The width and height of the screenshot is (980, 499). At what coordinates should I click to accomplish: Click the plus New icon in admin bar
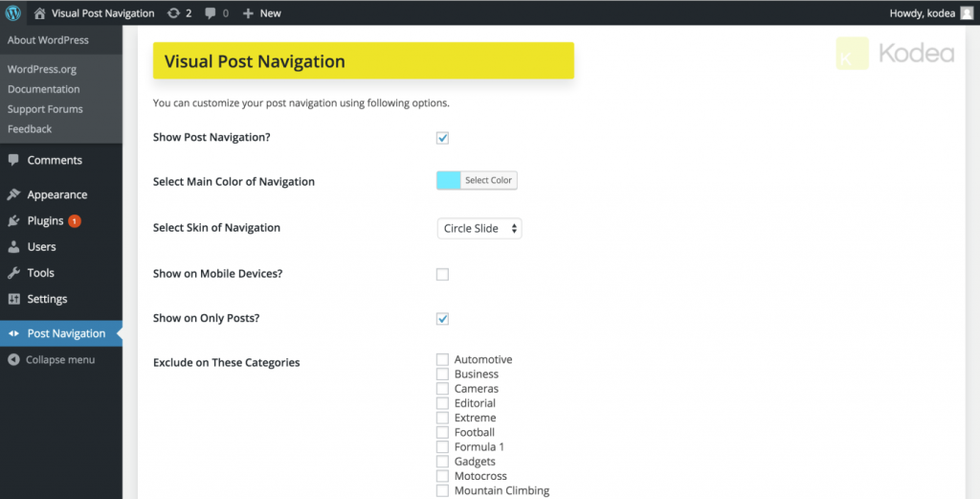(248, 13)
